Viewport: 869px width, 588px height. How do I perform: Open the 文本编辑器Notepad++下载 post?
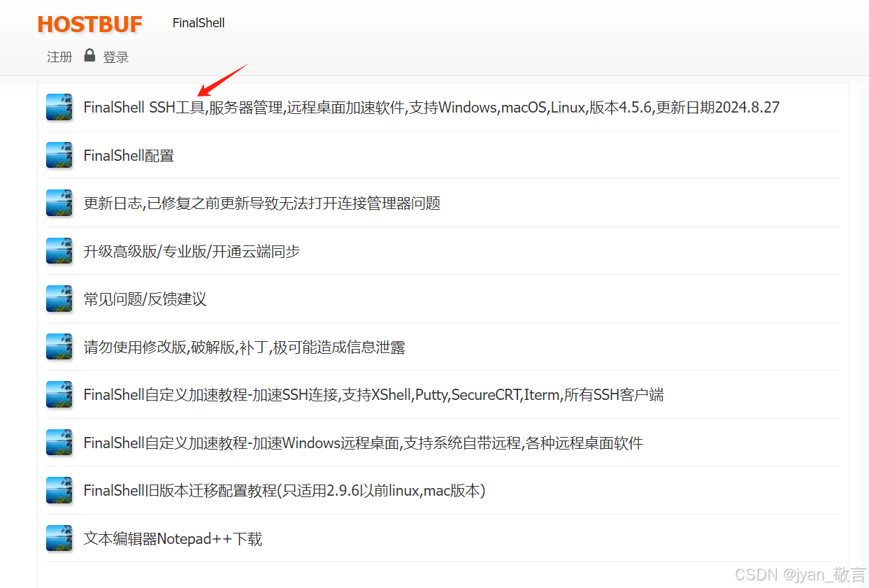tap(173, 538)
